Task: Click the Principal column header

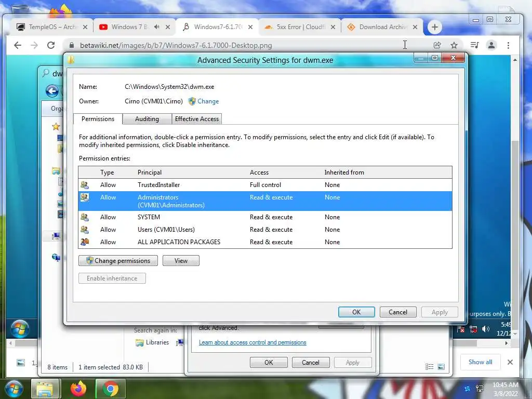Action: click(x=149, y=172)
